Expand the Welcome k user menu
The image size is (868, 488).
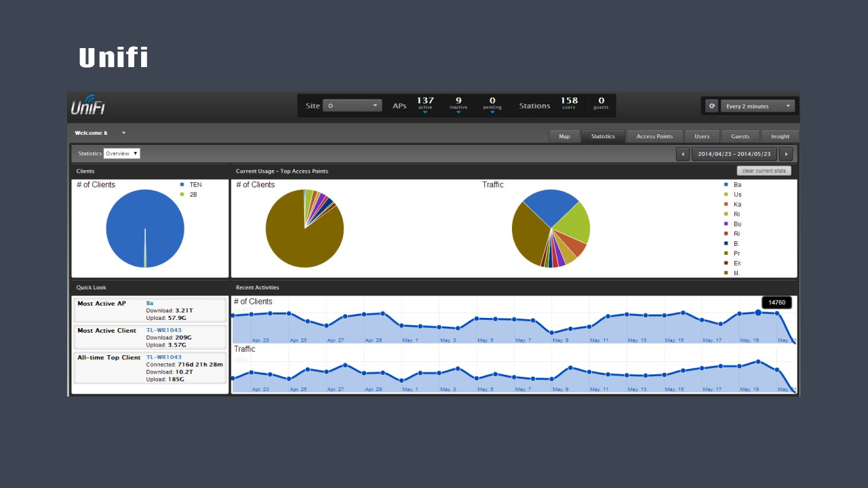(123, 133)
